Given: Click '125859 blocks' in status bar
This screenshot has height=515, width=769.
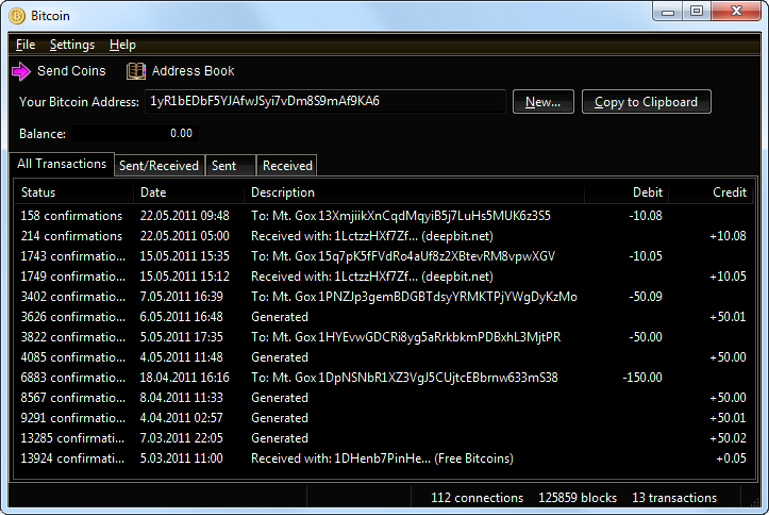Looking at the screenshot, I should [578, 498].
